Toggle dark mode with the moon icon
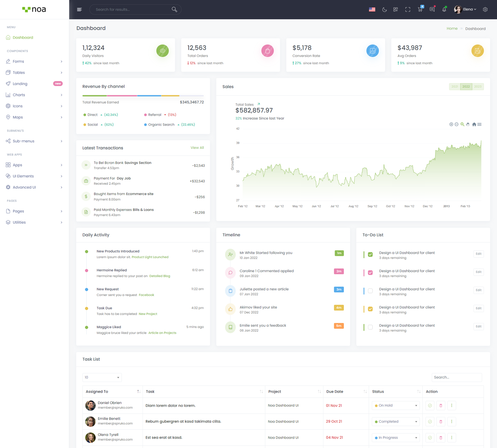The width and height of the screenshot is (497, 448). (384, 10)
